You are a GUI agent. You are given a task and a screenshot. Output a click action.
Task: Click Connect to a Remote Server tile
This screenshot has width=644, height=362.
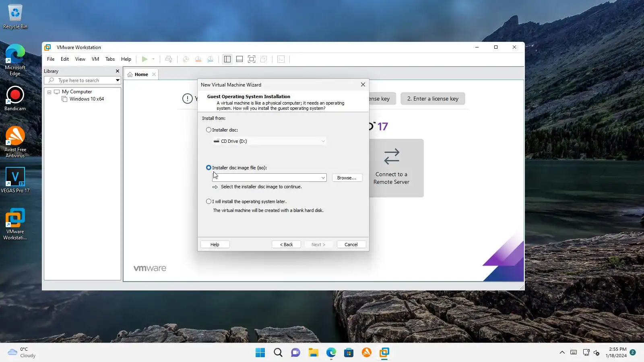396,168
